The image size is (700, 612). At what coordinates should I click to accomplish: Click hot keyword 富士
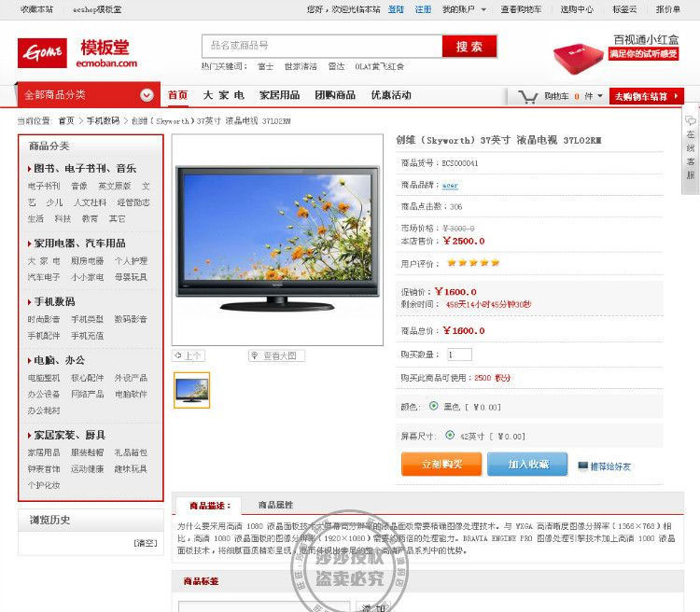click(266, 66)
